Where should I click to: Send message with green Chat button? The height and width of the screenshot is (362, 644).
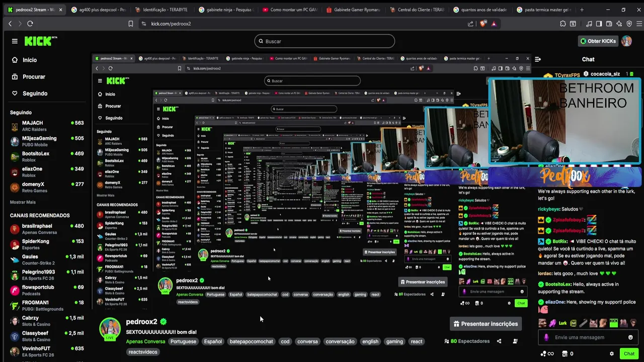(x=629, y=354)
